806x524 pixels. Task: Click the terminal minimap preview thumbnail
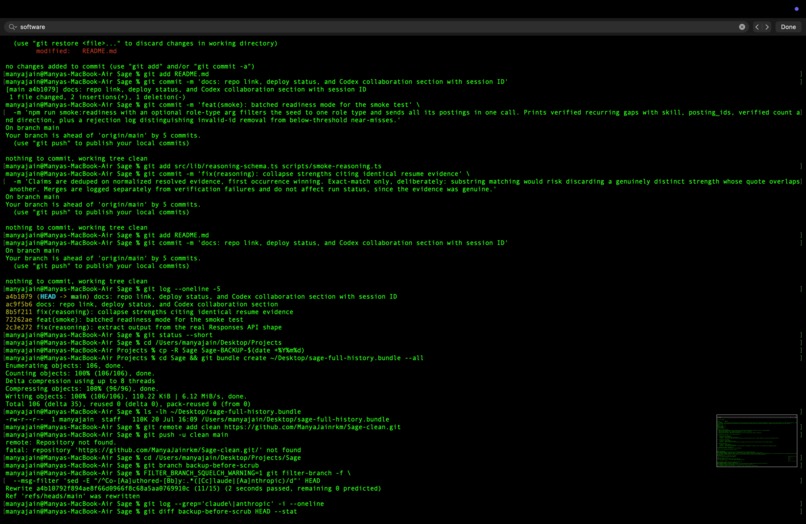pyautogui.click(x=757, y=441)
